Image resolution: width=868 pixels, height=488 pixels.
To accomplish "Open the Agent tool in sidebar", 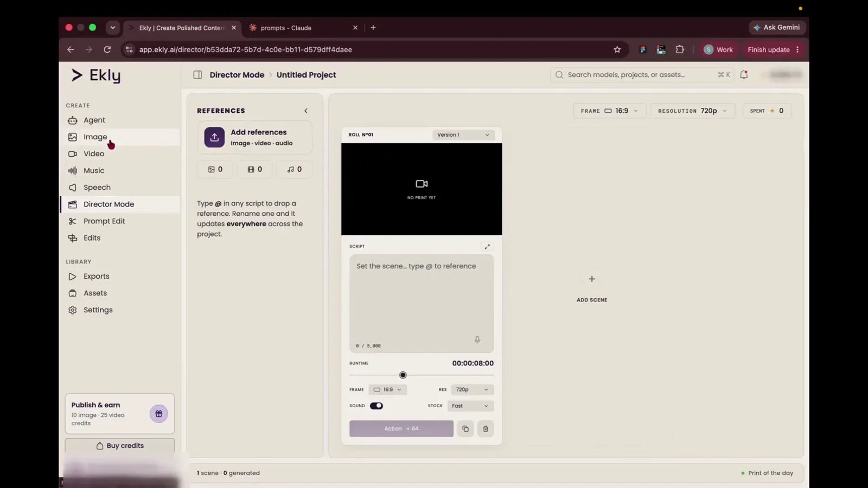I will pos(94,120).
